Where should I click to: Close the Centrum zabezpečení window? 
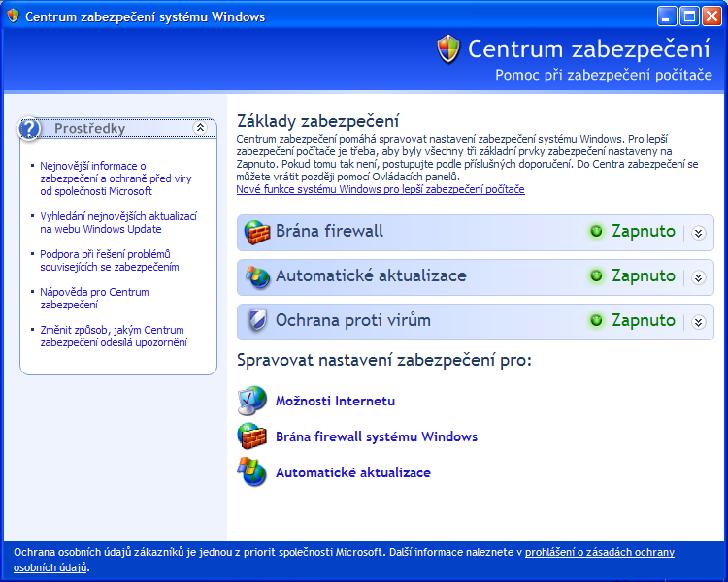(x=711, y=16)
